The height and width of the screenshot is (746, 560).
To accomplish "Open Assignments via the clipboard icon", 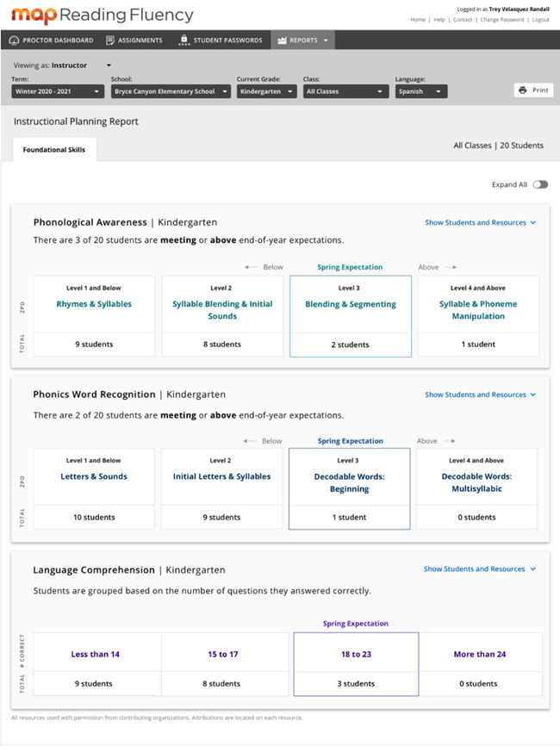I will pyautogui.click(x=112, y=39).
